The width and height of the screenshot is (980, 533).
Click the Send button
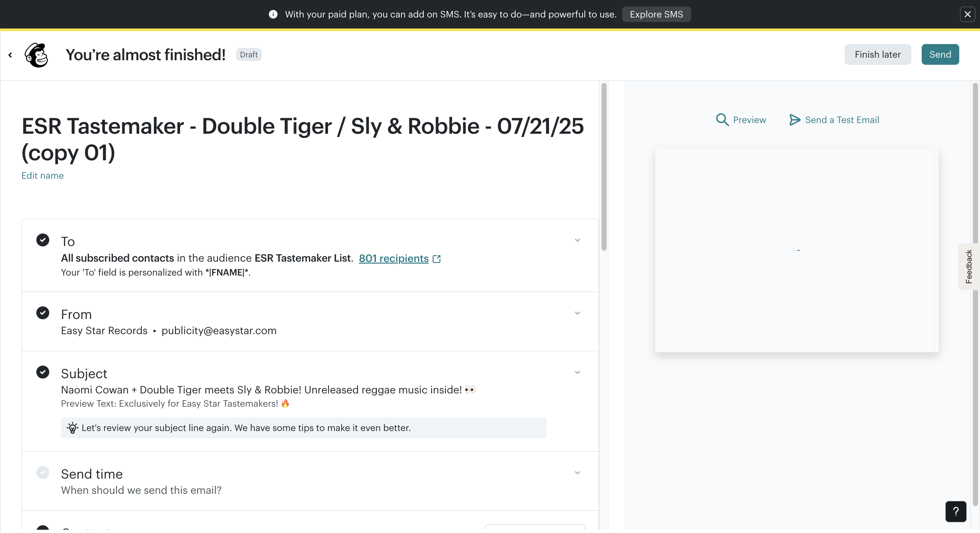pos(940,54)
